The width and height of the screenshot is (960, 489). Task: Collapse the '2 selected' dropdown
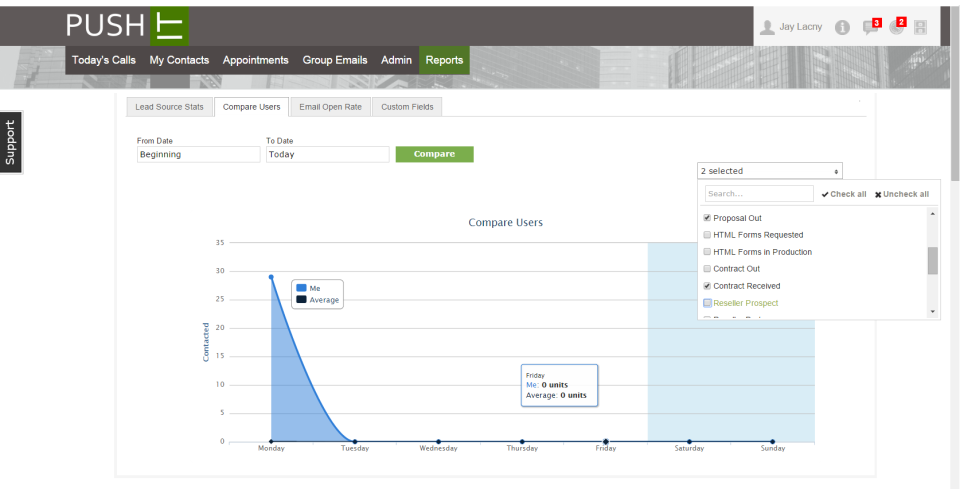[770, 171]
